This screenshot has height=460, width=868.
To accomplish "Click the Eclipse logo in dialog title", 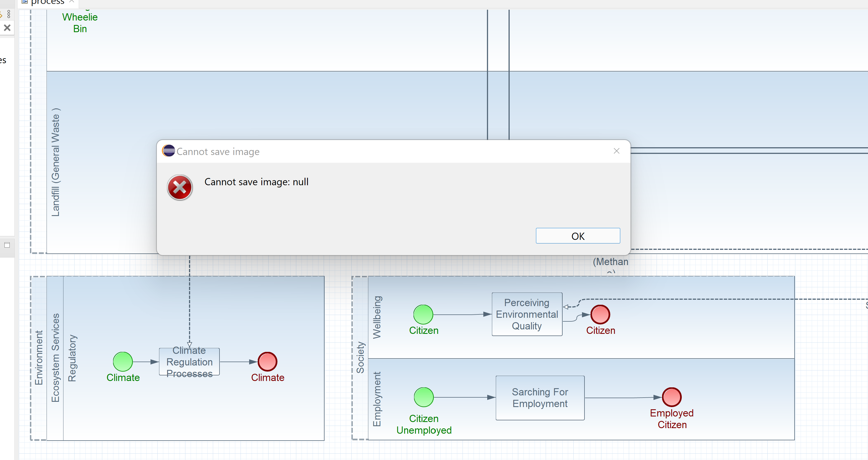I will [x=169, y=151].
